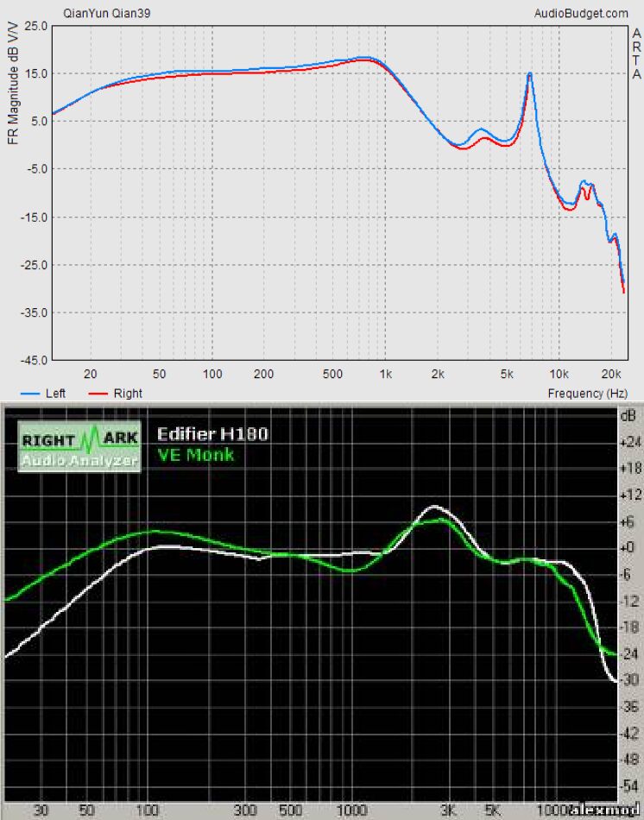Click the 20k frequency tick label

pos(611,374)
